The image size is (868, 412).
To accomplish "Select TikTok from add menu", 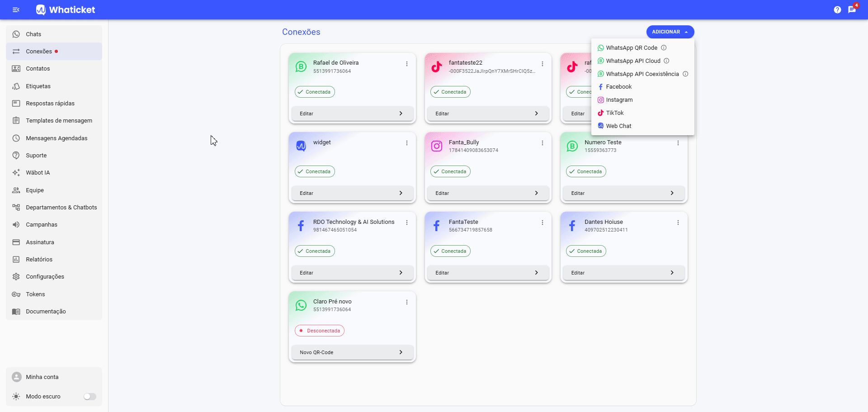I will tap(642, 113).
